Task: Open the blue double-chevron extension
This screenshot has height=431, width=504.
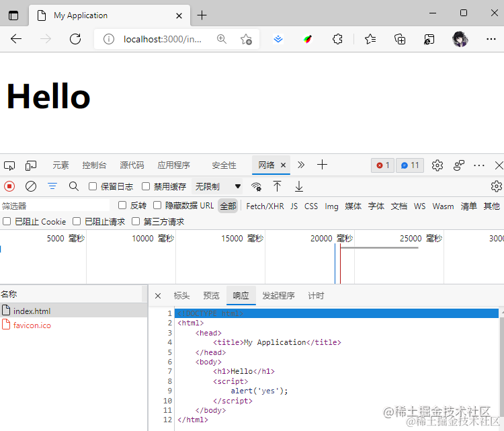Action: pos(278,39)
